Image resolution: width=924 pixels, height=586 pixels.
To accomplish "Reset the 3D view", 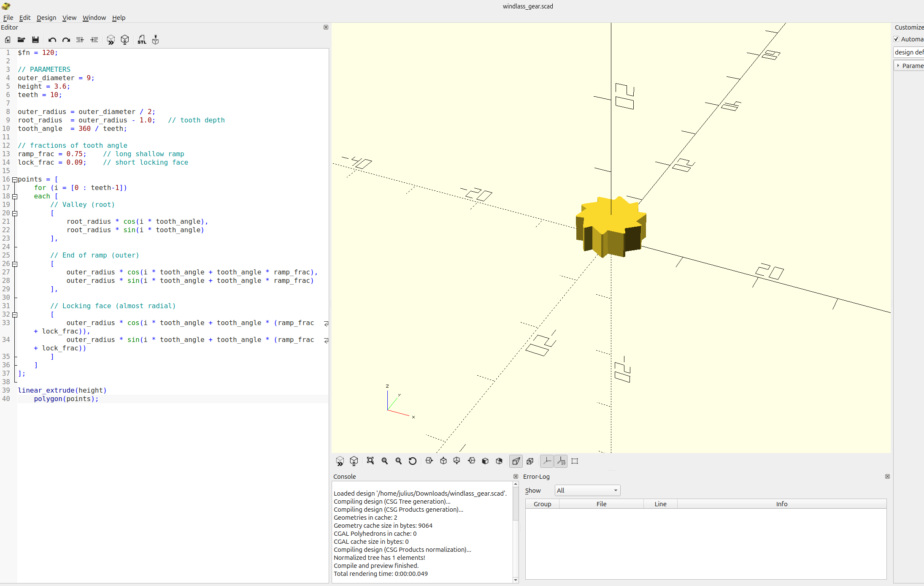I will (x=413, y=461).
